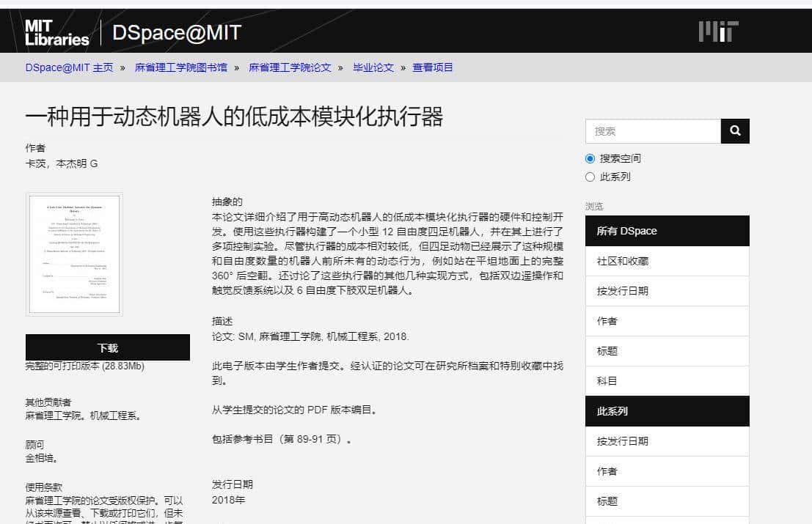Browse by 科目 in the sidebar
Viewport: 812px width, 524px height.
point(606,380)
